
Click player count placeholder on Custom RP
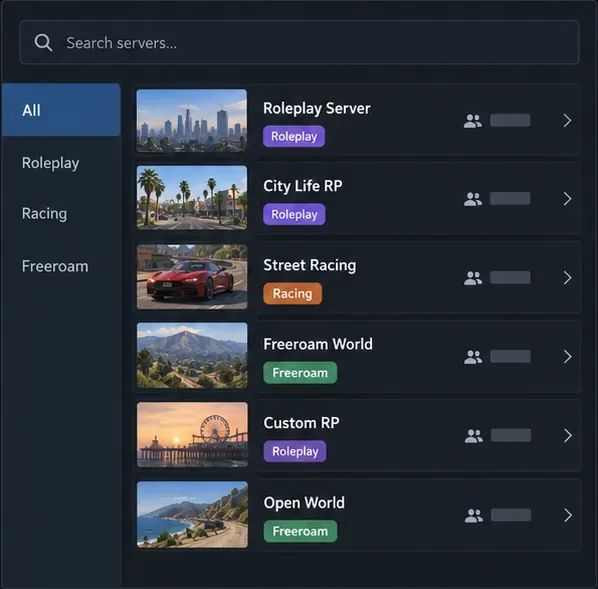tap(511, 435)
